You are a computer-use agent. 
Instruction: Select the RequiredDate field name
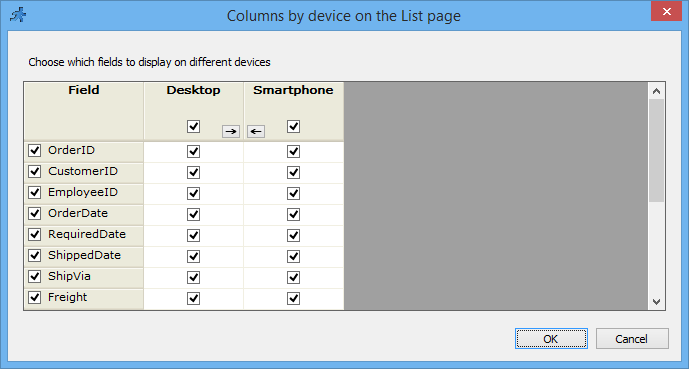[x=87, y=234]
